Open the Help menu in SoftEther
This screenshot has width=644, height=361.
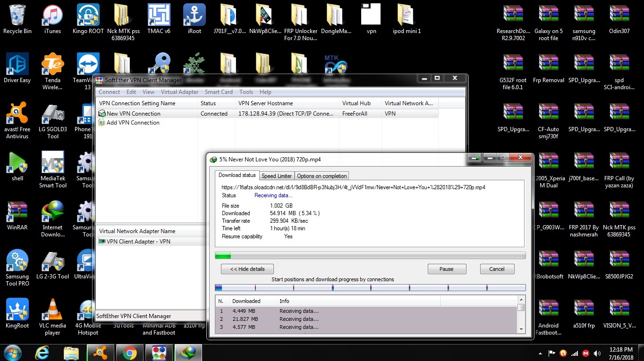(265, 92)
